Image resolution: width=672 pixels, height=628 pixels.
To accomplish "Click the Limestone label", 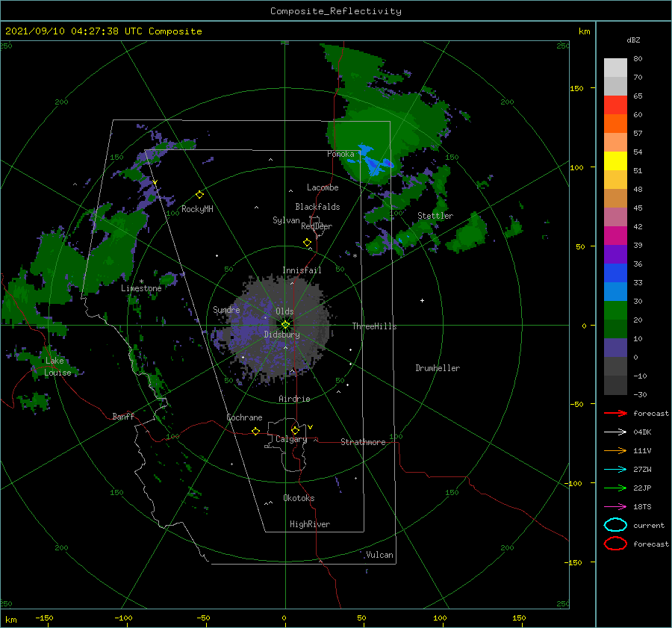I will click(141, 288).
